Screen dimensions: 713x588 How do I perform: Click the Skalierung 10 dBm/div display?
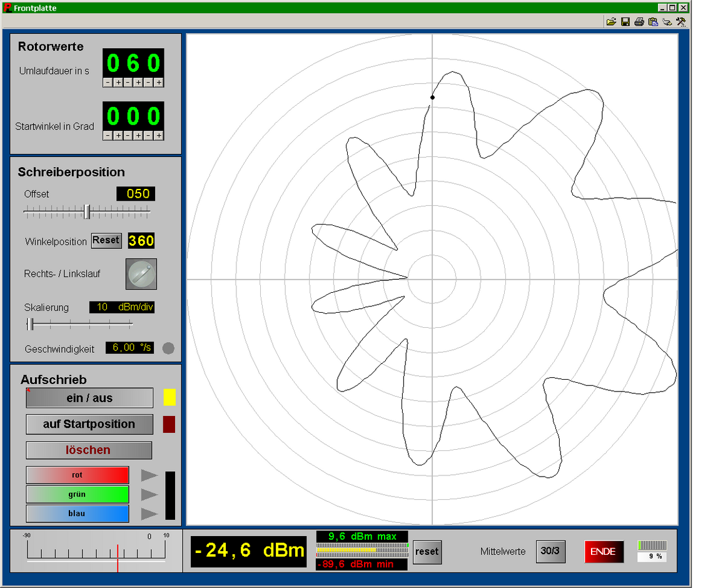click(x=122, y=307)
